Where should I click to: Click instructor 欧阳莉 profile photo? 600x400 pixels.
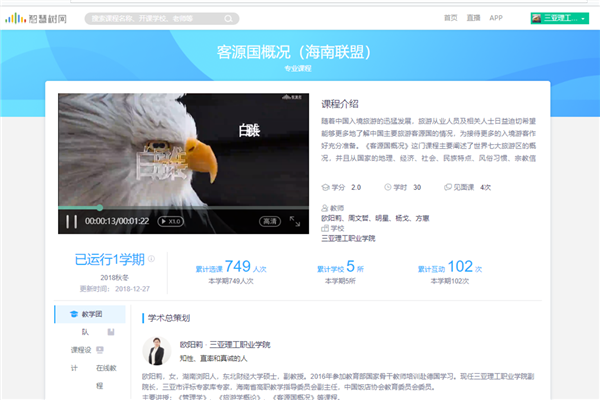(x=158, y=354)
